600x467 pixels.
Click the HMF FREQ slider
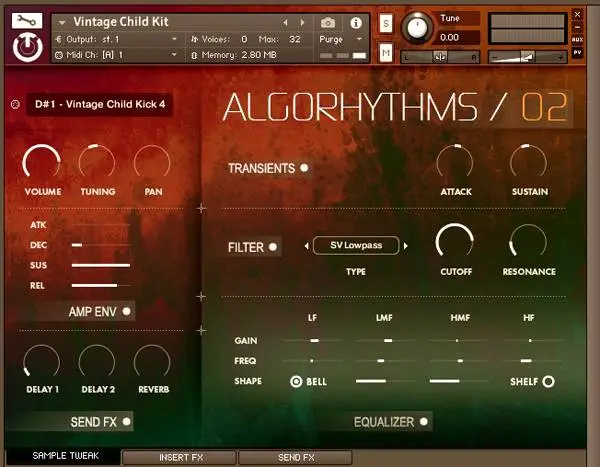[x=458, y=361]
